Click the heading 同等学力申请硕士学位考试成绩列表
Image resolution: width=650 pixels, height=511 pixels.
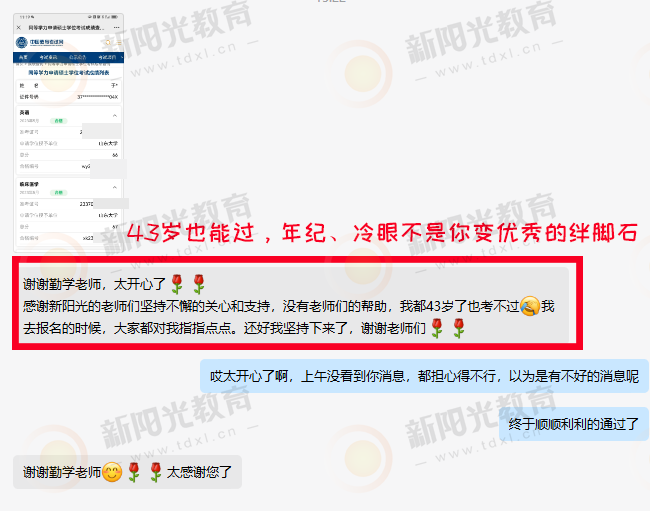(x=68, y=73)
